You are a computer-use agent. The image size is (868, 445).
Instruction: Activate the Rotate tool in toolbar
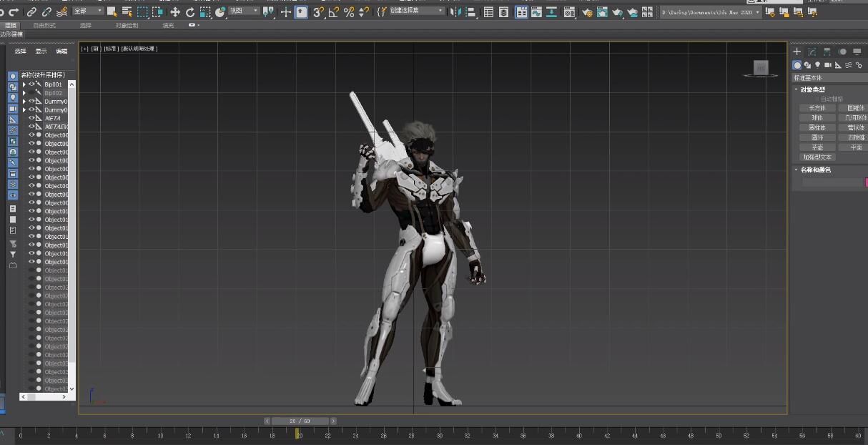[x=190, y=12]
